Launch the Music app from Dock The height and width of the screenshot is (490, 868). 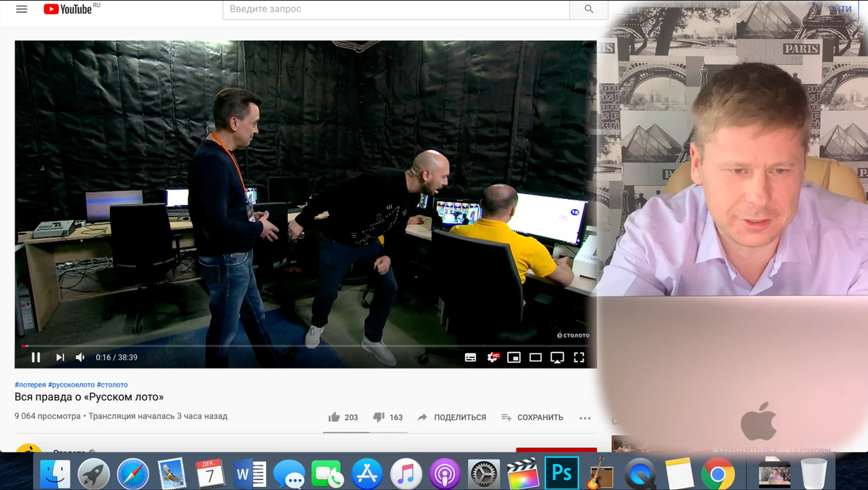[406, 474]
